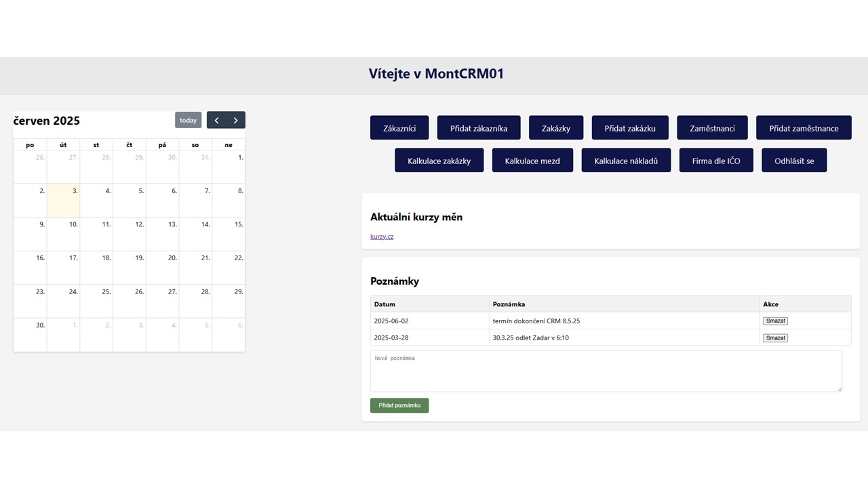Click Přidat poznámku button

coord(399,405)
